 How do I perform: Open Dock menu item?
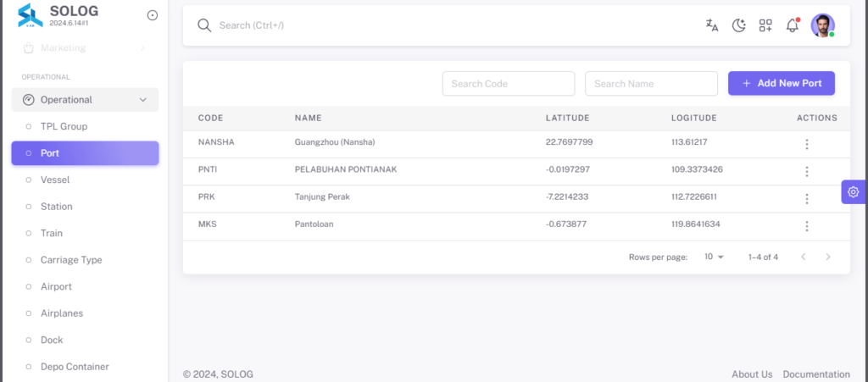click(86, 340)
